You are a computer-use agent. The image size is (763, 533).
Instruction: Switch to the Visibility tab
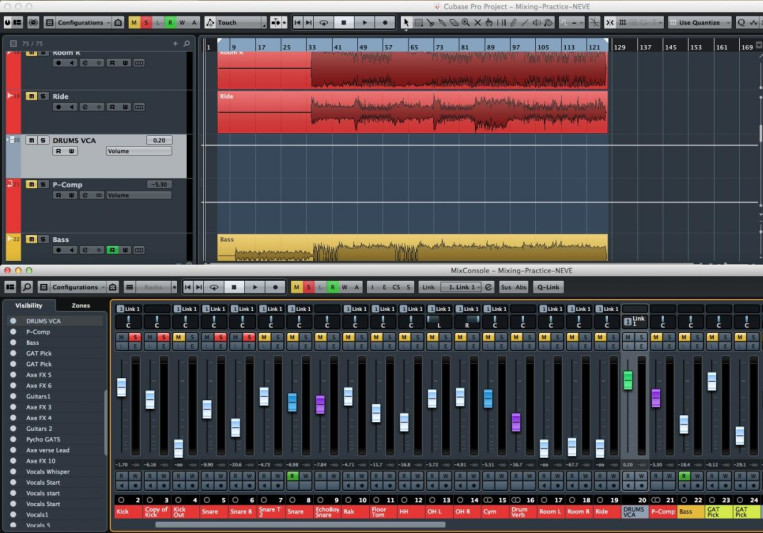tap(29, 306)
